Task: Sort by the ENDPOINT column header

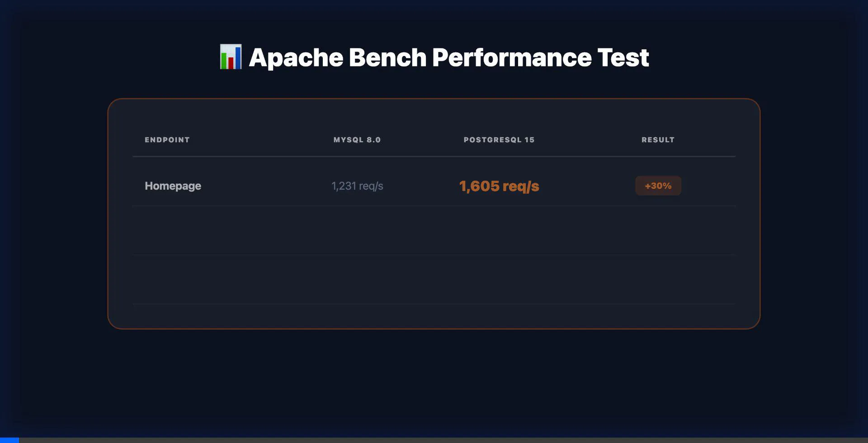Action: pyautogui.click(x=167, y=140)
